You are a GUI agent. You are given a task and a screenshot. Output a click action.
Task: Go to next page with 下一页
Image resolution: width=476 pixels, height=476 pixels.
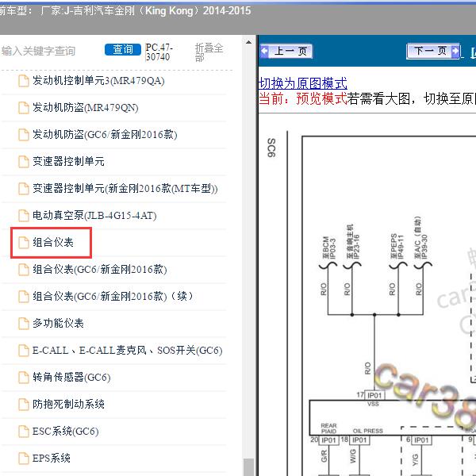[433, 51]
